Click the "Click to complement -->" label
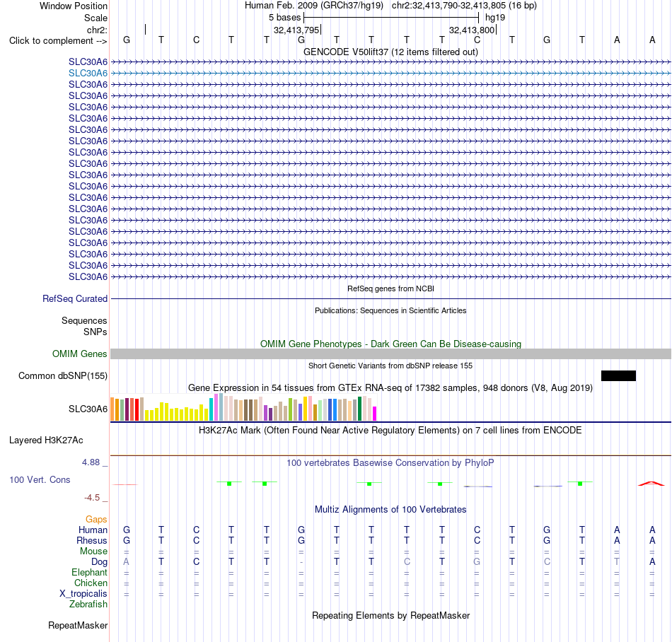The width and height of the screenshot is (672, 642). coord(58,41)
